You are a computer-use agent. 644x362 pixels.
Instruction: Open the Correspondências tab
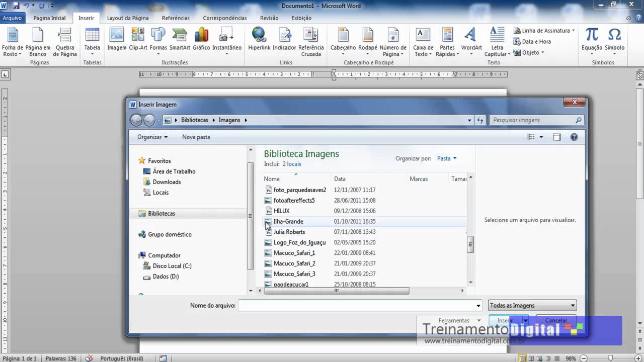pos(225,18)
